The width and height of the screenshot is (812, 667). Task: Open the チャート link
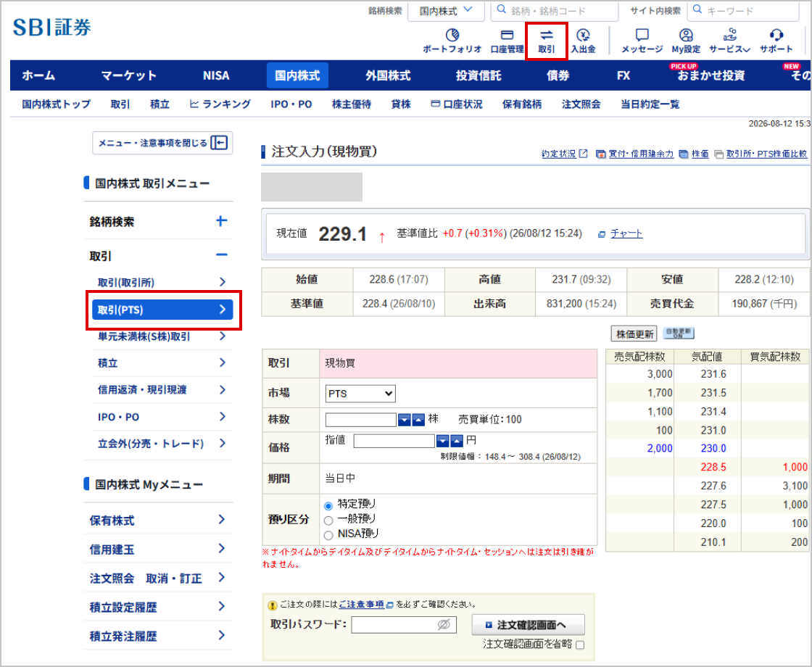point(626,233)
